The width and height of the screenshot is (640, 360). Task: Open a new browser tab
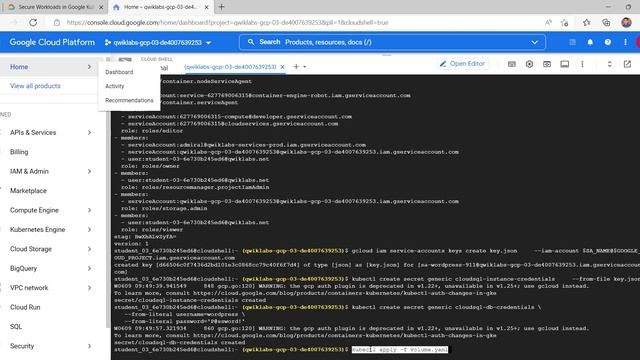[221, 7]
